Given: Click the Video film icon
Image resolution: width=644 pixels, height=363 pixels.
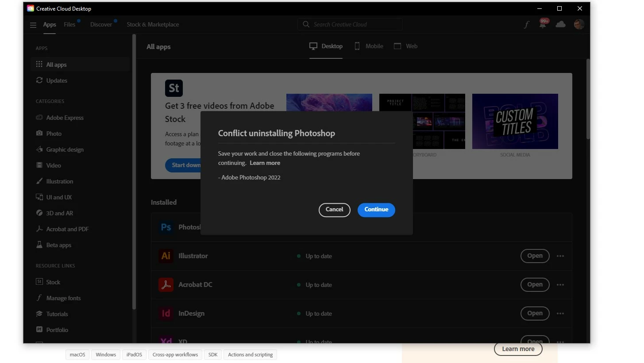Looking at the screenshot, I should point(39,165).
